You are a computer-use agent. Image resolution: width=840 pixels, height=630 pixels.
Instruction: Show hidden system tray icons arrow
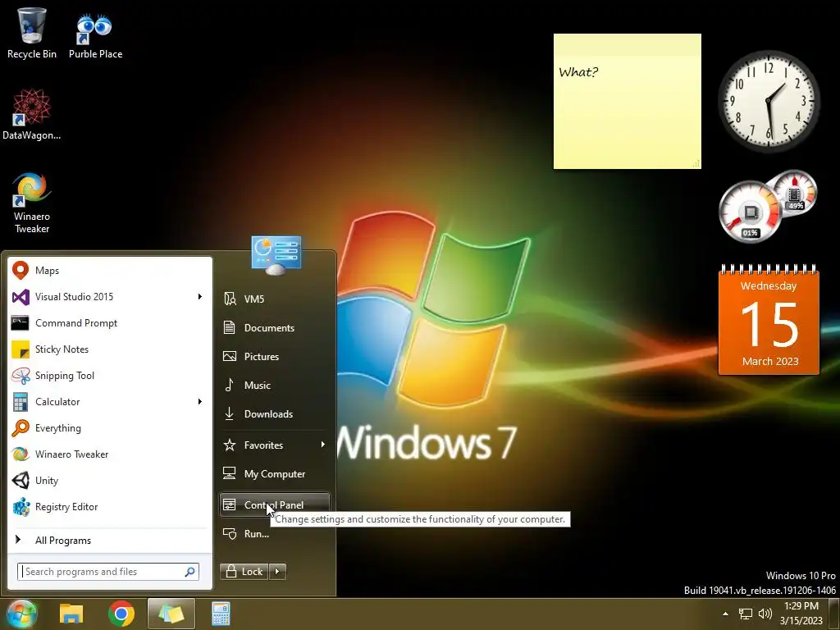tap(725, 614)
